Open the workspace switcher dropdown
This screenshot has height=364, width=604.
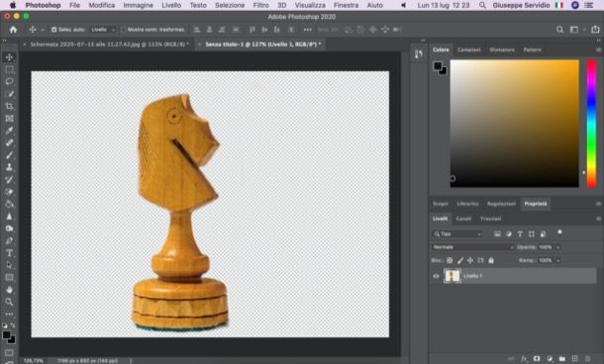click(x=576, y=30)
